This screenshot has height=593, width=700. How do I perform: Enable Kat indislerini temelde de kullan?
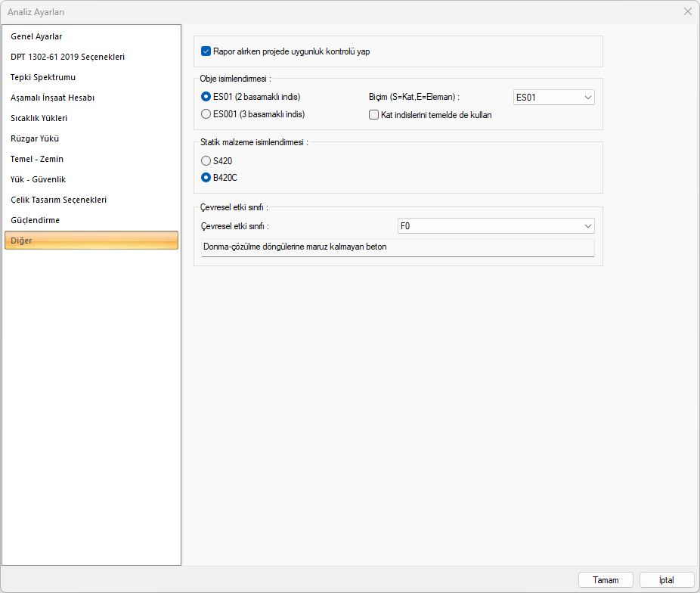click(x=373, y=115)
